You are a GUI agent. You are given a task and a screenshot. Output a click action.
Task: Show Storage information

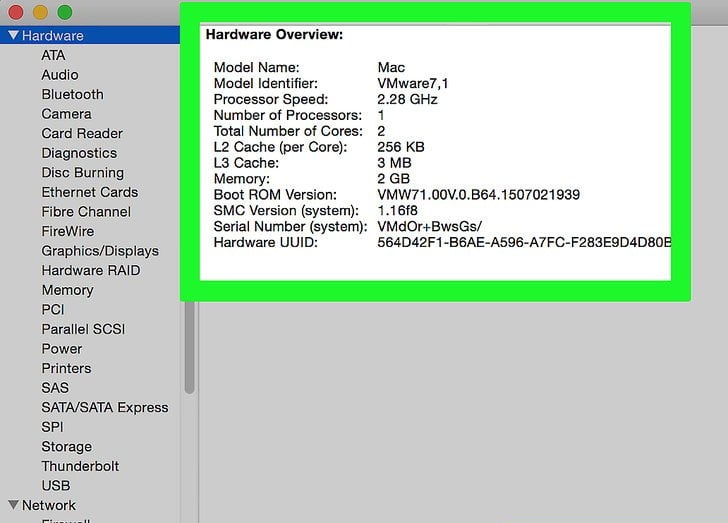pos(66,446)
